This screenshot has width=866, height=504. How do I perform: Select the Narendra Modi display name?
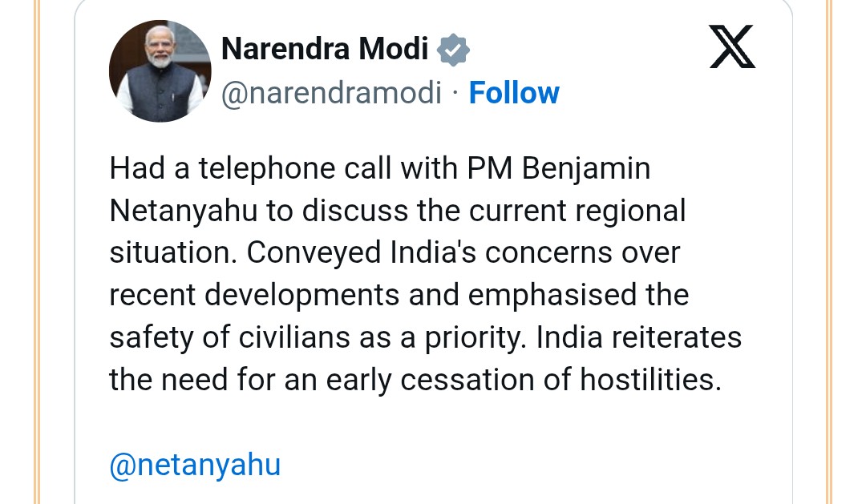tap(324, 48)
